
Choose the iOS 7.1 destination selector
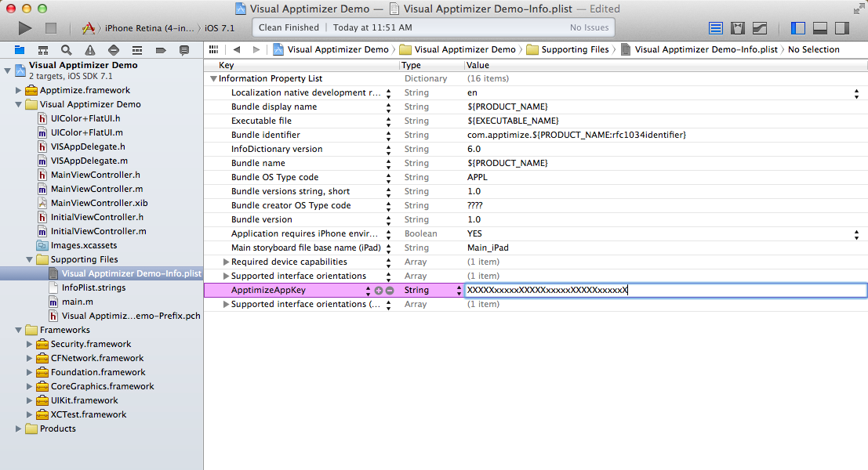220,28
